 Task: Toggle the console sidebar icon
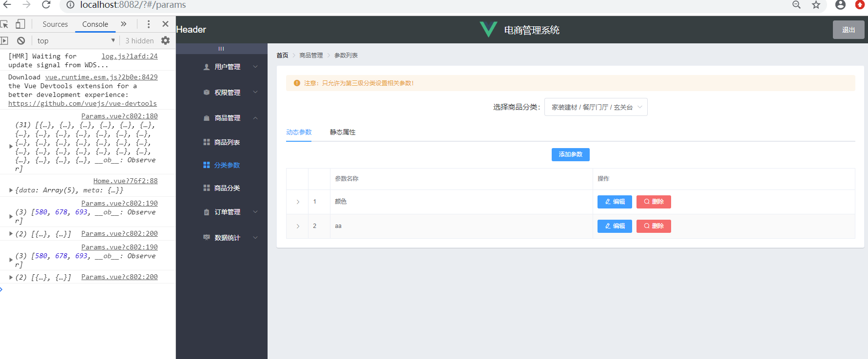4,40
